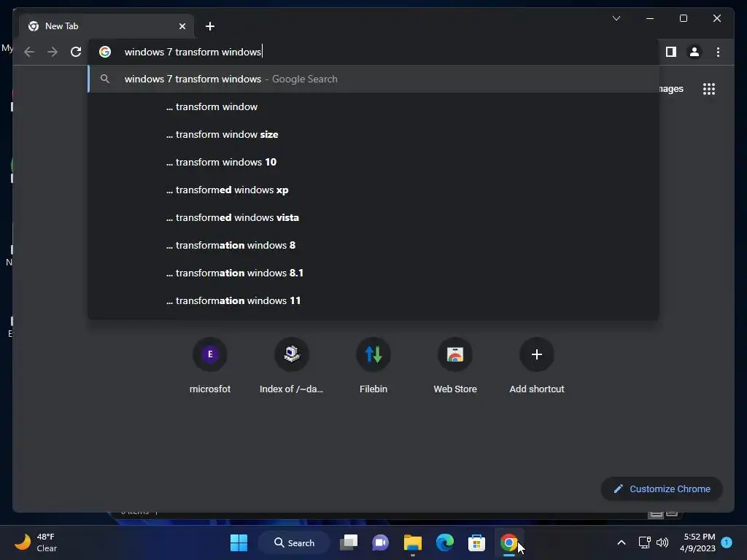Select 'windows 7 transform windows - Google Search' suggestion
This screenshot has width=747, height=560.
[x=373, y=79]
